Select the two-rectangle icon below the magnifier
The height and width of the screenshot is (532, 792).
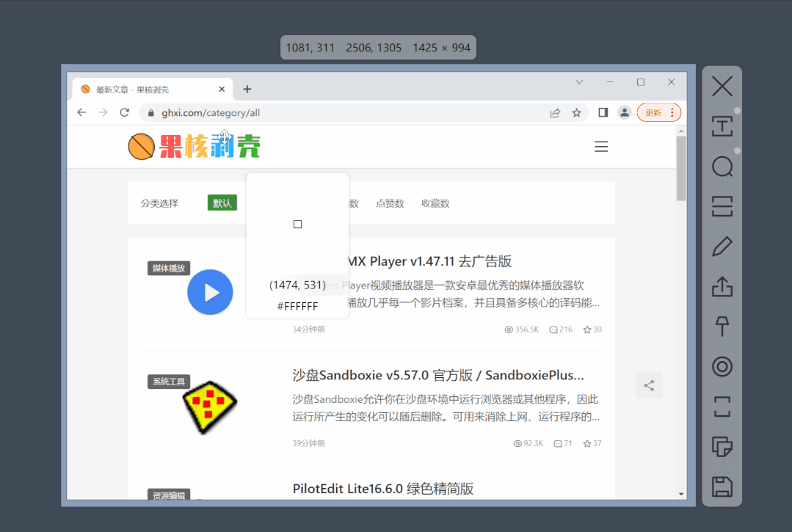click(722, 206)
